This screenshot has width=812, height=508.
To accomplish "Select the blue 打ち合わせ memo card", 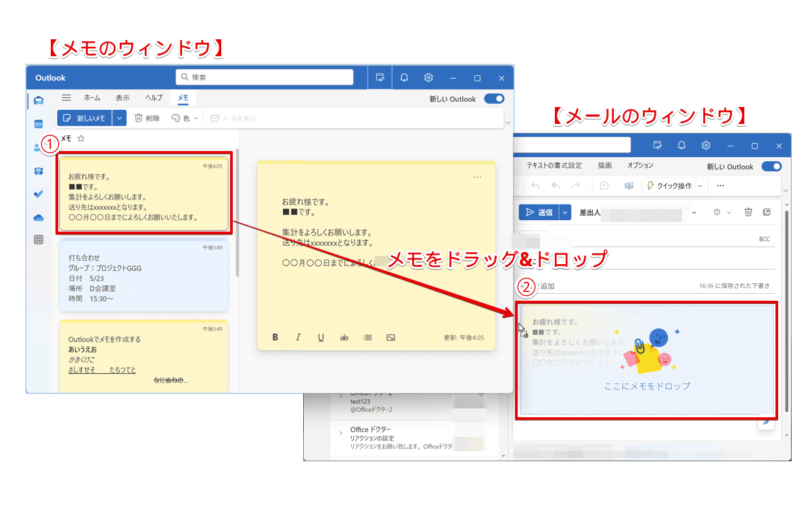I will tap(144, 275).
